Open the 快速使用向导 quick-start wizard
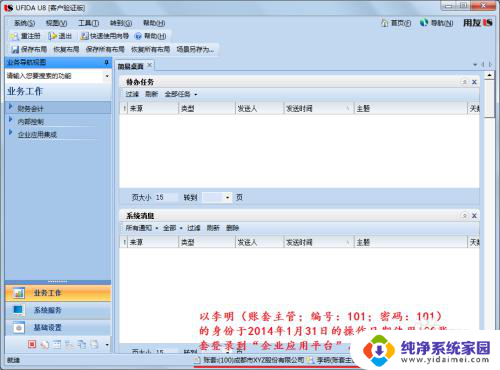Screen dimensions: 500x370 105,36
